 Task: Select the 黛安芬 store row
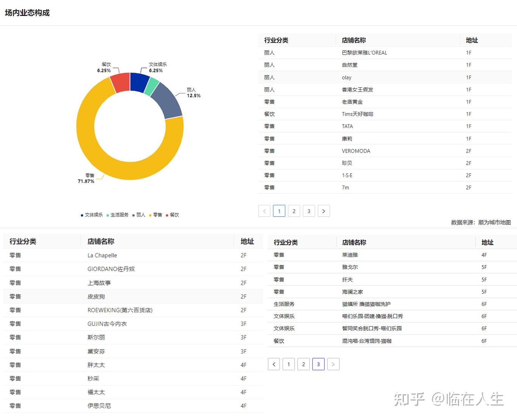coord(133,351)
